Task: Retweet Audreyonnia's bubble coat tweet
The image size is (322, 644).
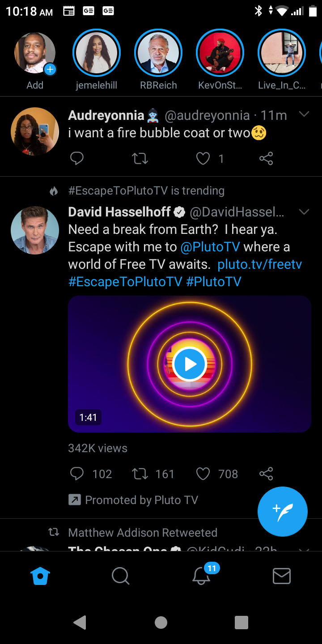Action: 140,158
